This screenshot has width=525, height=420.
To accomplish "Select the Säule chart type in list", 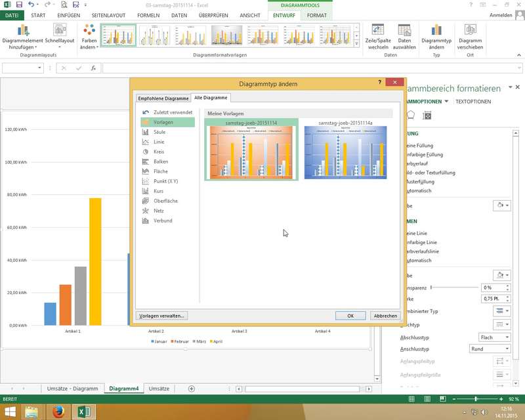I will [159, 132].
